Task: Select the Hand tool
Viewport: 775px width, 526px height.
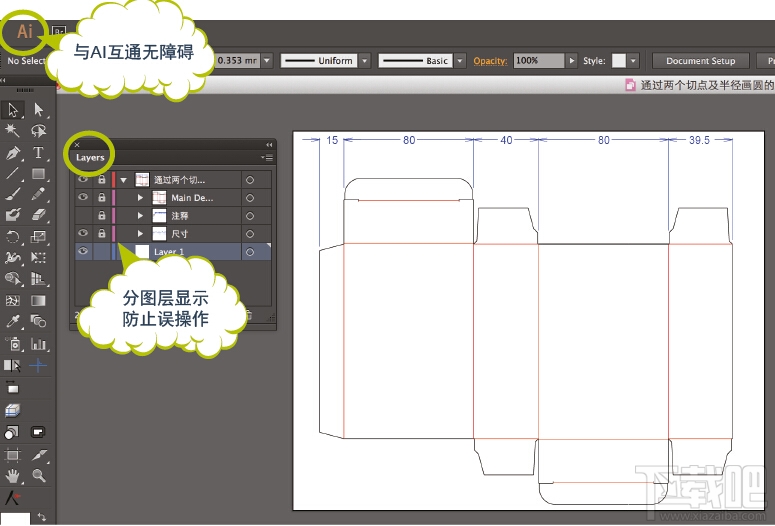Action: point(12,476)
